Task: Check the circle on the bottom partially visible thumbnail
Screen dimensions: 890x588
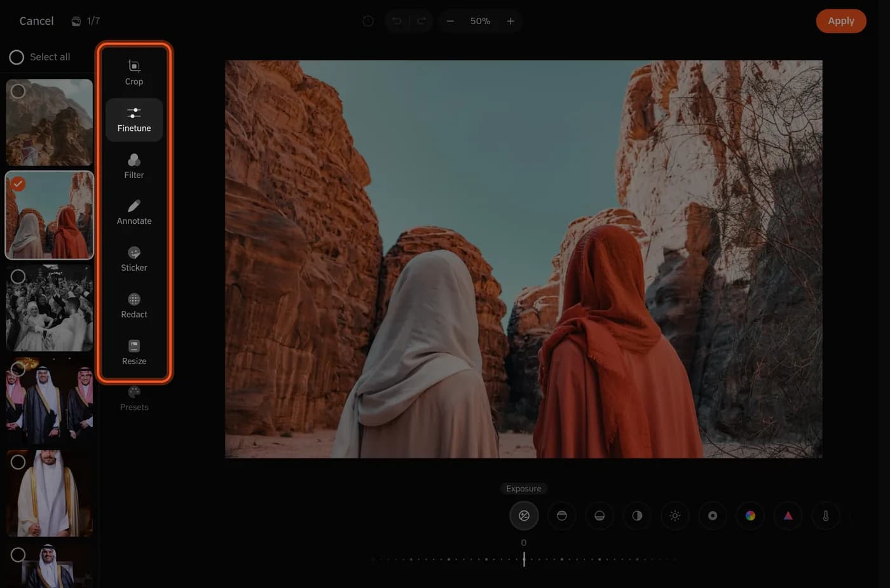Action: pyautogui.click(x=18, y=554)
